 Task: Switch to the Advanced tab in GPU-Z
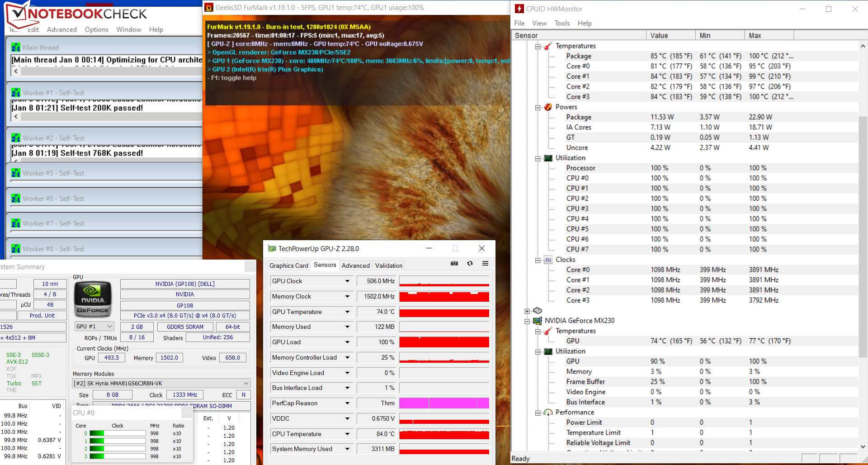click(x=356, y=266)
